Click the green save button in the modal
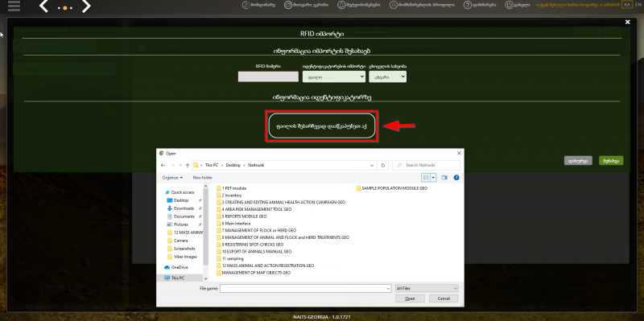The width and height of the screenshot is (644, 321). pos(611,161)
